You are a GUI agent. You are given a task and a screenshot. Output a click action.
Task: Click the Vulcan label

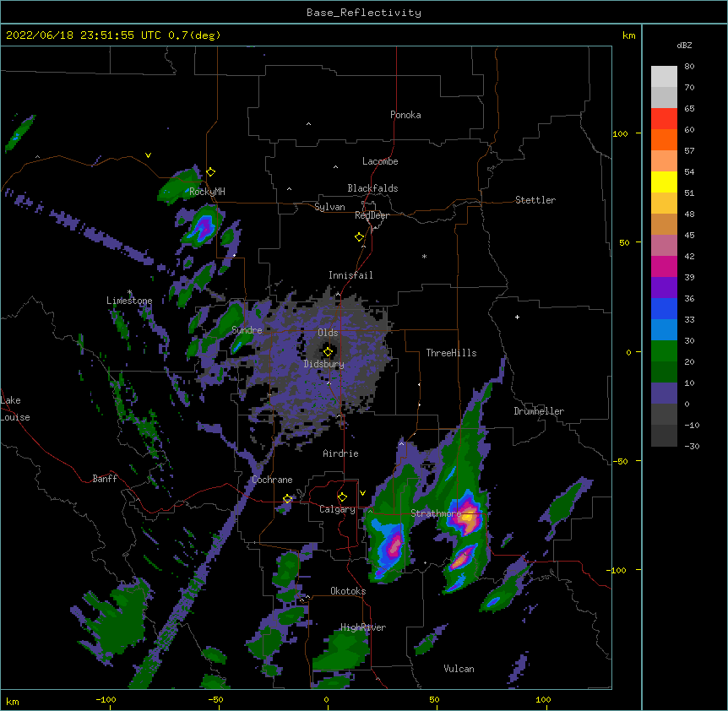pos(459,669)
